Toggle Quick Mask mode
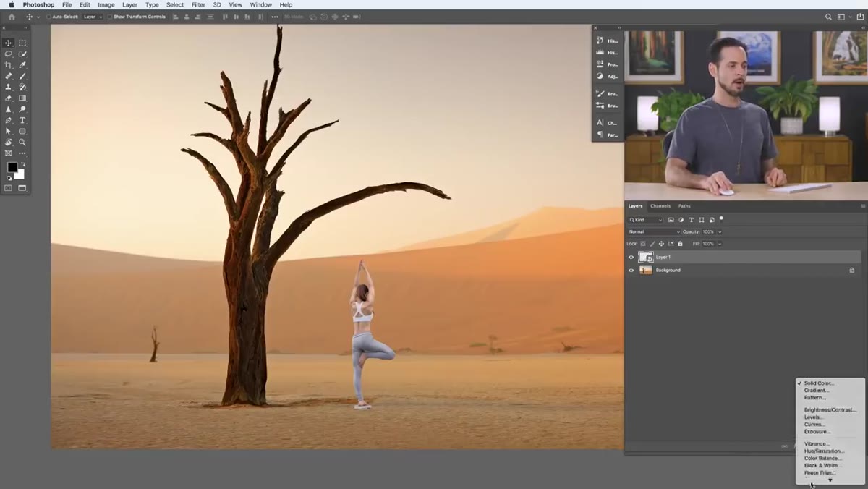Viewport: 868px width, 489px height. click(x=9, y=188)
